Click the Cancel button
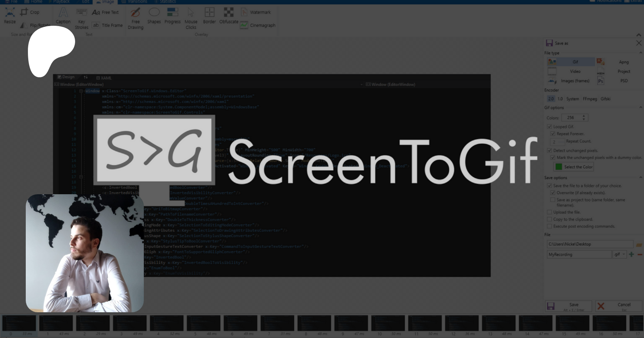Viewport: 644px width, 338px height. pos(619,306)
